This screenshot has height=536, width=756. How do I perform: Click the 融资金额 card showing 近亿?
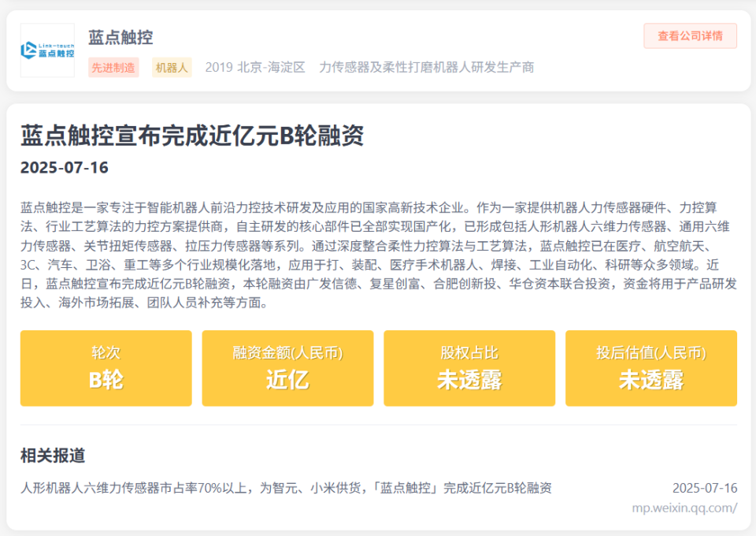[x=288, y=368]
